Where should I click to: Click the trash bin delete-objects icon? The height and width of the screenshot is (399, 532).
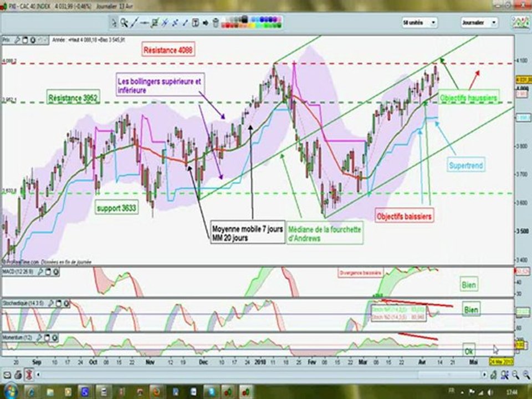(x=216, y=23)
